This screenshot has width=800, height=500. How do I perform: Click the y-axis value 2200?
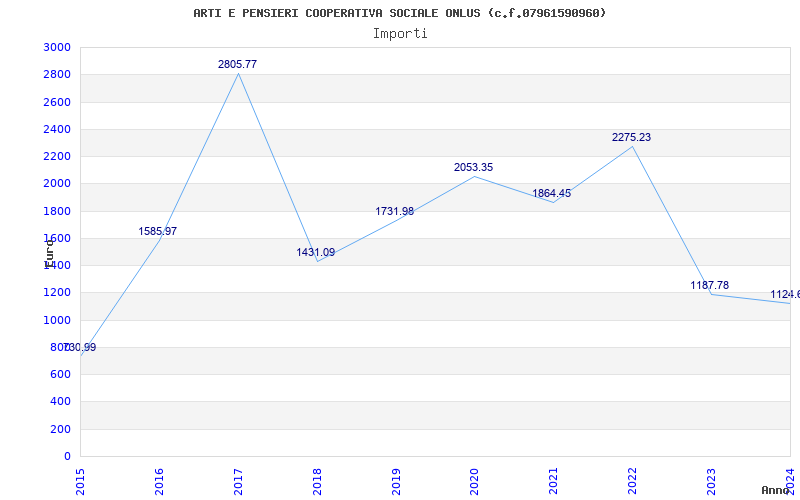click(57, 156)
